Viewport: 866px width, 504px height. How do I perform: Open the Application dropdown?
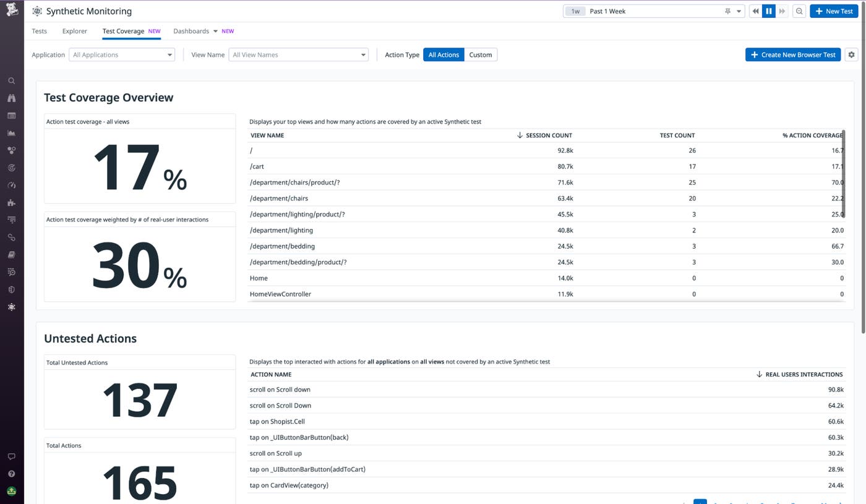click(x=122, y=54)
